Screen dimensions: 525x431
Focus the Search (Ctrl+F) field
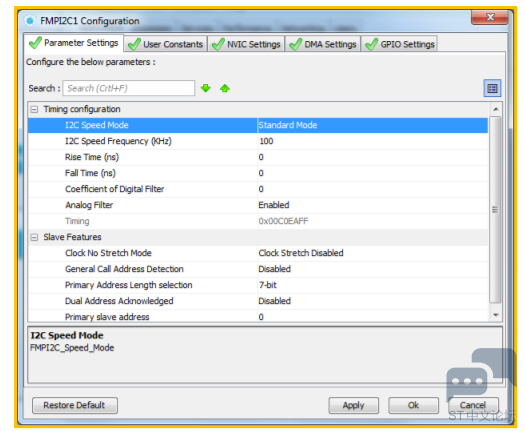point(129,88)
